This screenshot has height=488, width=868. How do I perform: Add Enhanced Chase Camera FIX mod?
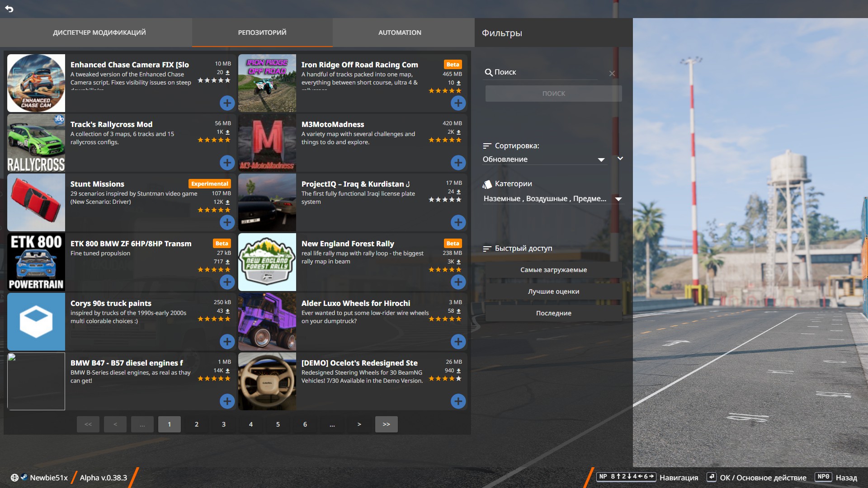[x=227, y=103]
